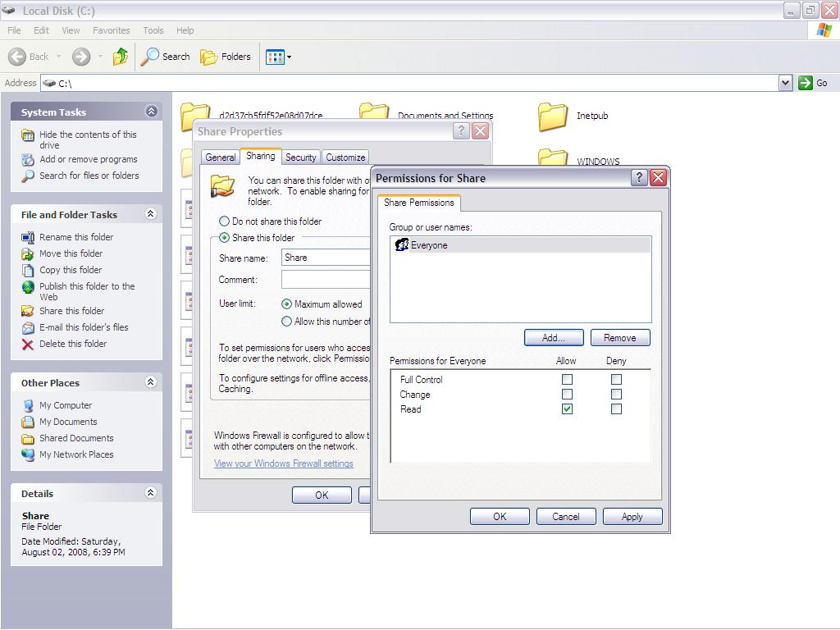The height and width of the screenshot is (630, 840).
Task: Check Deny for Full Control
Action: click(x=616, y=379)
